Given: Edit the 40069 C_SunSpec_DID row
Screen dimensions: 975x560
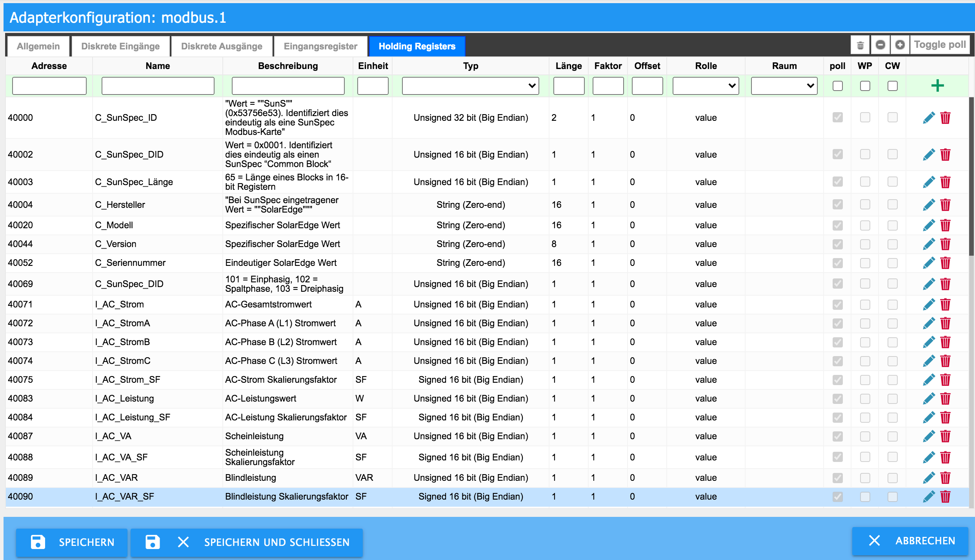Looking at the screenshot, I should [929, 284].
